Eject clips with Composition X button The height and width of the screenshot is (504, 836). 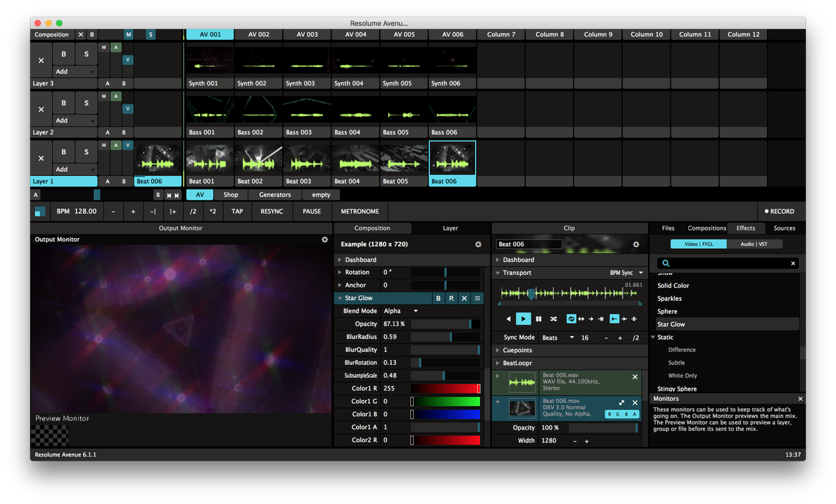(x=80, y=35)
